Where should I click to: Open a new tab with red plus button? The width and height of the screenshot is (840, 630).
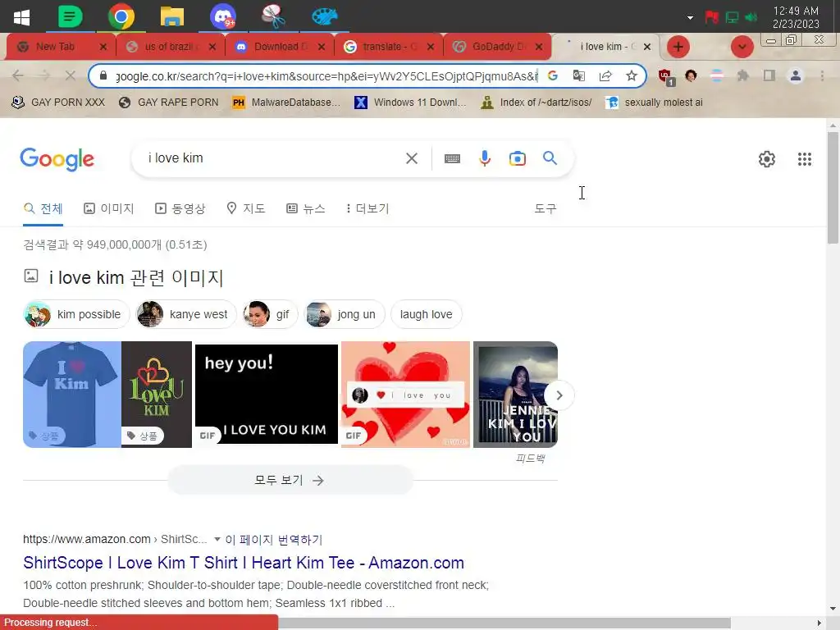[678, 47]
